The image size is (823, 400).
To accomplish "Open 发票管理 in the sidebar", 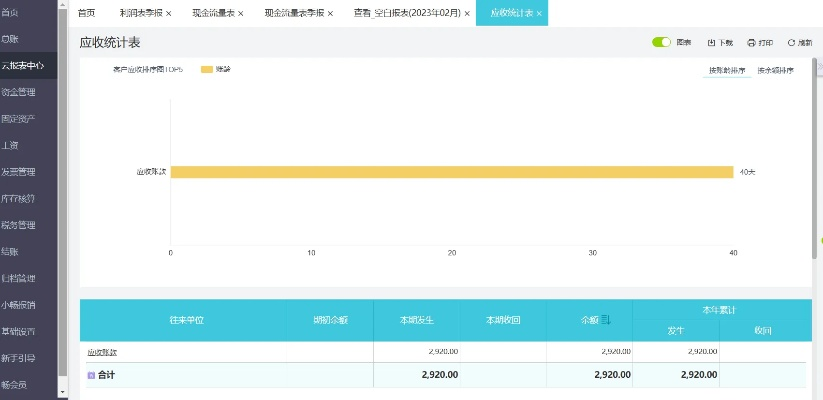I will pos(18,172).
